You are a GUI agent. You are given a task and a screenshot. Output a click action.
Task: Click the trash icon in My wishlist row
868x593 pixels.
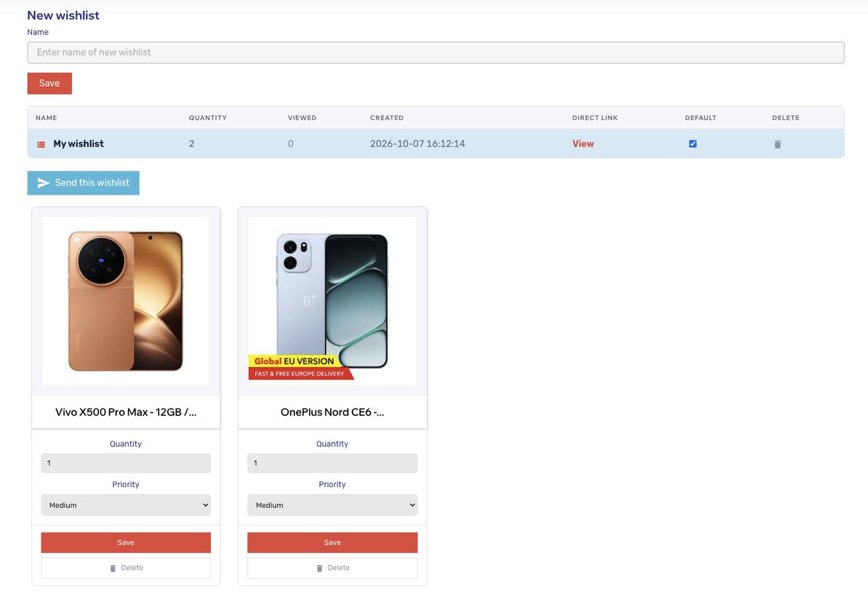(778, 145)
